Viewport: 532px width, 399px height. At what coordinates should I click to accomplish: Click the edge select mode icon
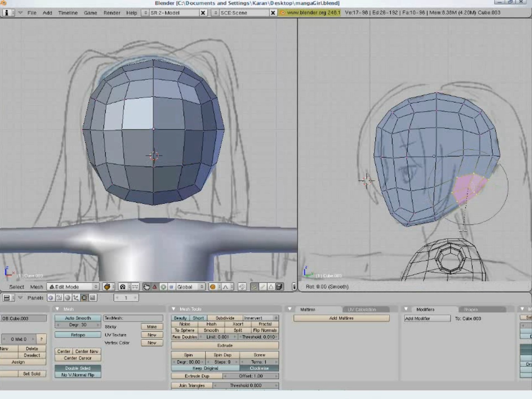pos(262,287)
